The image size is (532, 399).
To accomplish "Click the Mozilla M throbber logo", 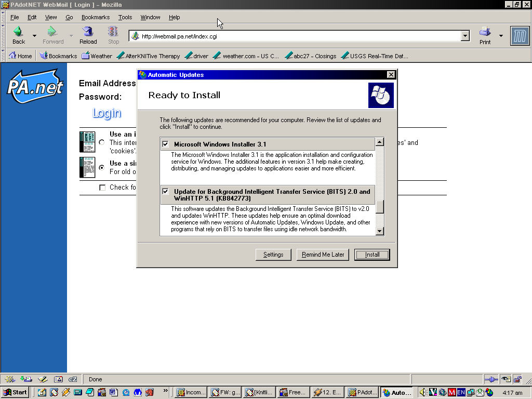I will [520, 36].
